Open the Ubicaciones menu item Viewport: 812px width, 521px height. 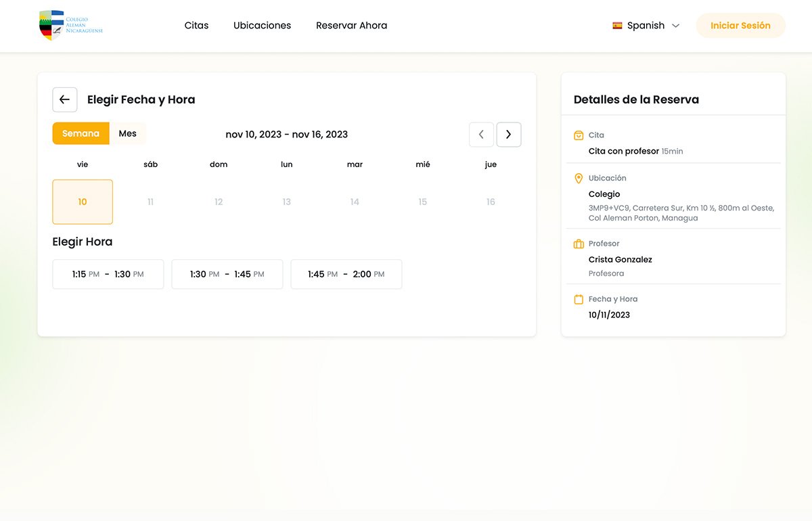[262, 26]
